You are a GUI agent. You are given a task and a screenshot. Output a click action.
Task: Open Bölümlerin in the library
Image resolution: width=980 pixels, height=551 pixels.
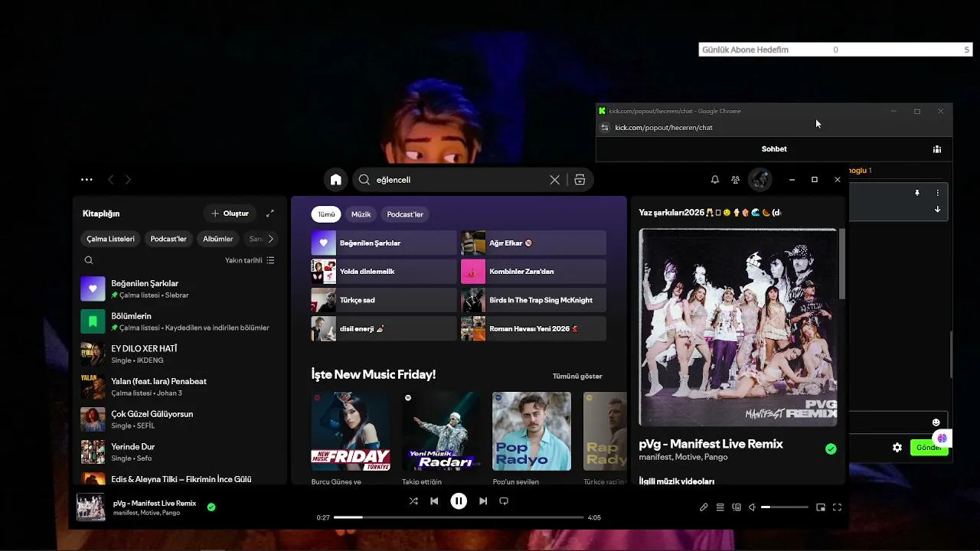pyautogui.click(x=180, y=321)
